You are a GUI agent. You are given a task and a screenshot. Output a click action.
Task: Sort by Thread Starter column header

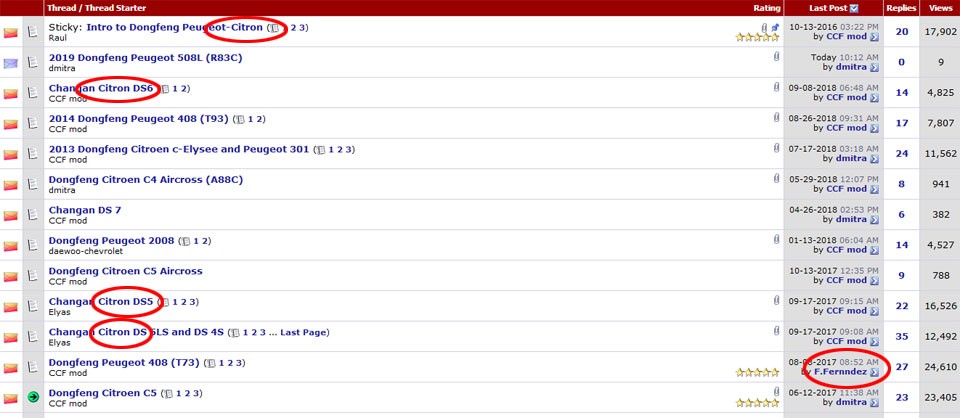coord(113,8)
